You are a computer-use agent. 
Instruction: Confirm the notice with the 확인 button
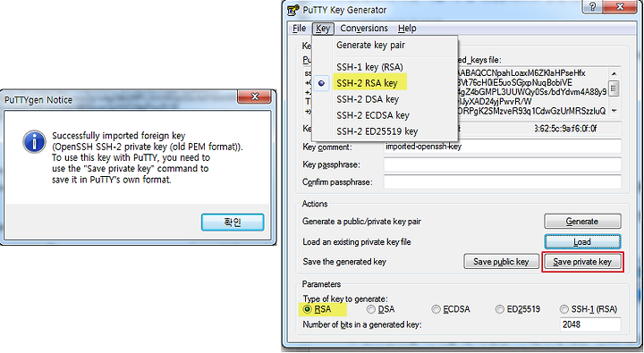tap(233, 222)
